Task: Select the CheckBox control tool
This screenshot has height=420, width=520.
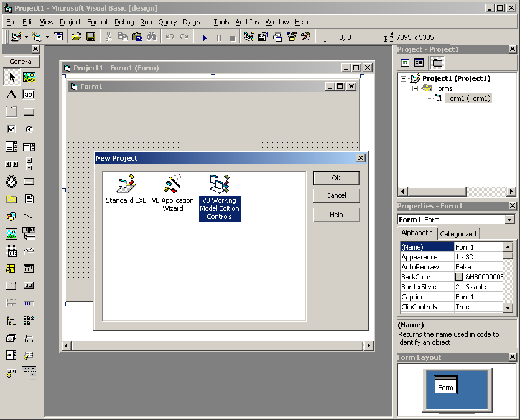Action: click(12, 129)
